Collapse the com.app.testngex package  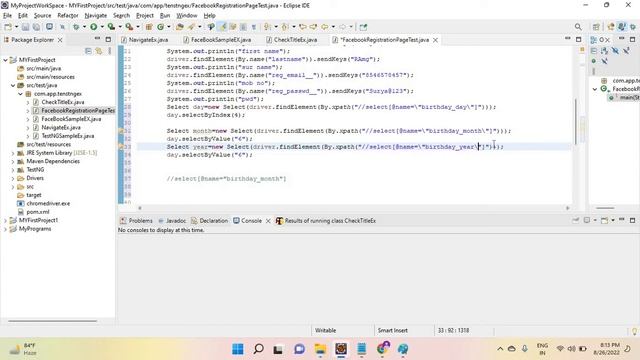point(20,94)
